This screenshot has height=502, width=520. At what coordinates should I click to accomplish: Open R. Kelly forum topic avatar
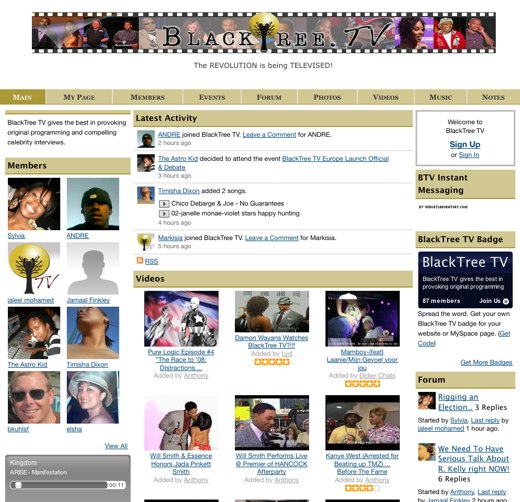pos(427,452)
